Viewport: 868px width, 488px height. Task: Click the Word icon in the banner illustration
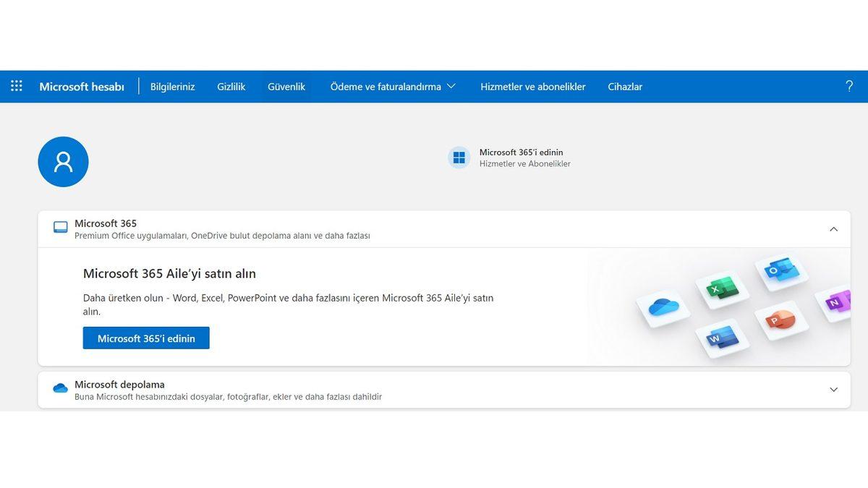pyautogui.click(x=720, y=337)
